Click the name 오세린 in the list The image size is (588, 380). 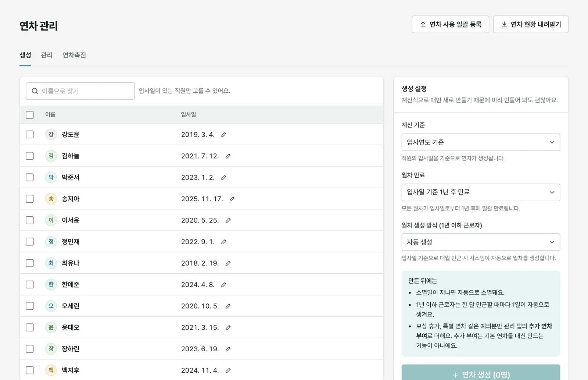pyautogui.click(x=71, y=306)
